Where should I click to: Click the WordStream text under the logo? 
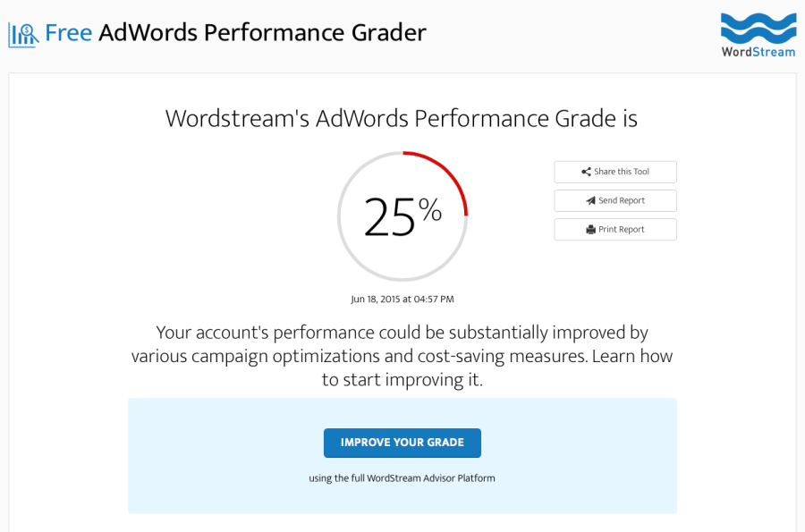pyautogui.click(x=758, y=52)
